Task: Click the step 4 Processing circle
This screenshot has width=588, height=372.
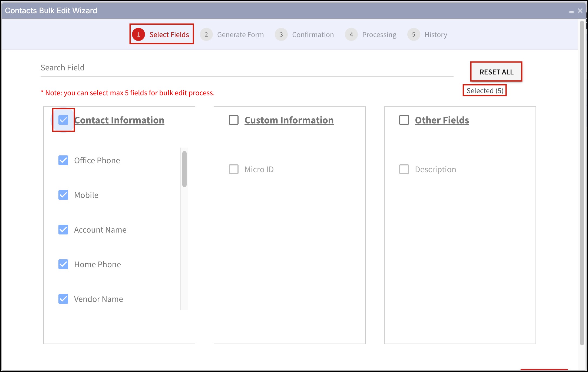Action: [x=351, y=35]
